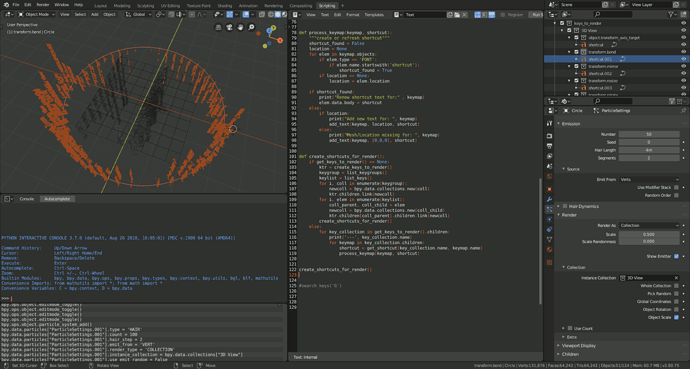
Task: Add a new workspace with plus tab
Action: 343,6
